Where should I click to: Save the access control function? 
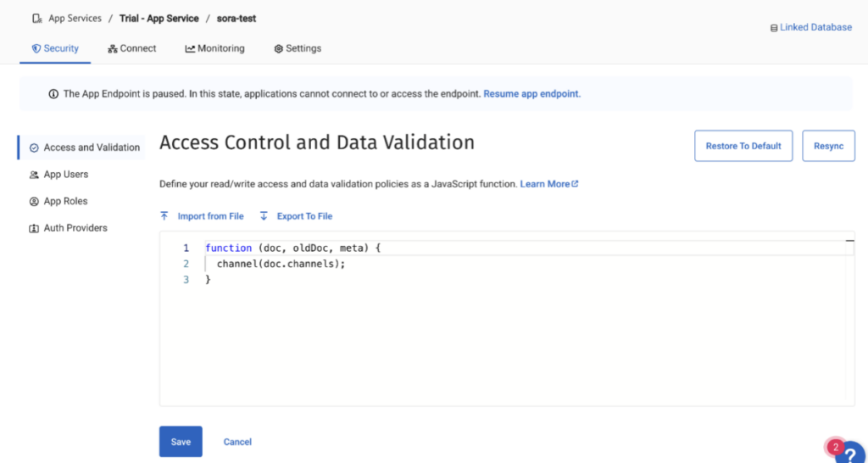coord(181,442)
